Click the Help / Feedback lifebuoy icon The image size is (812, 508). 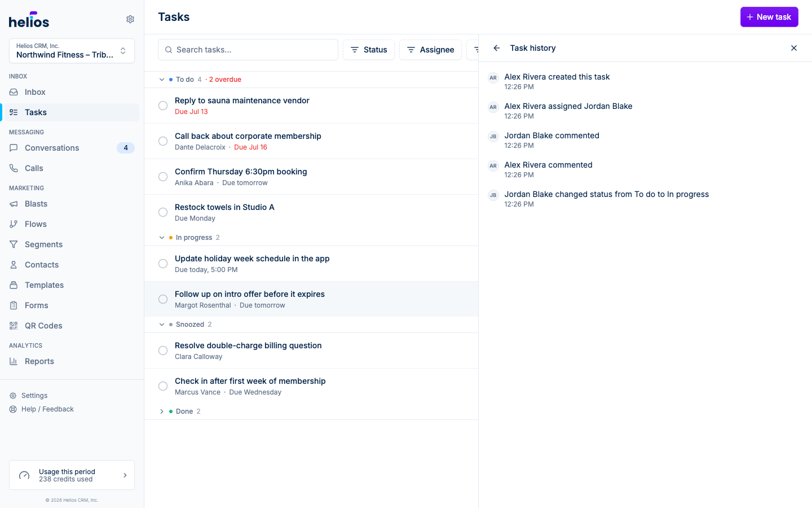click(13, 409)
